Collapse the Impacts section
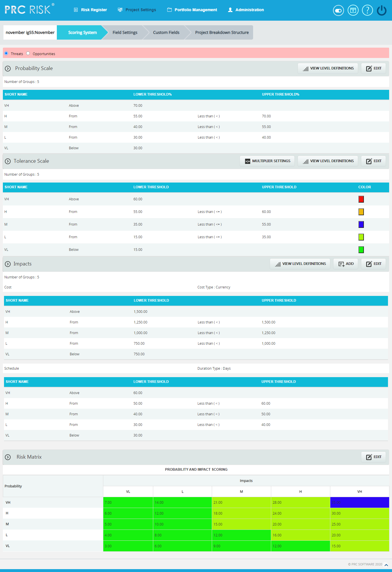392x572 pixels. 8,264
